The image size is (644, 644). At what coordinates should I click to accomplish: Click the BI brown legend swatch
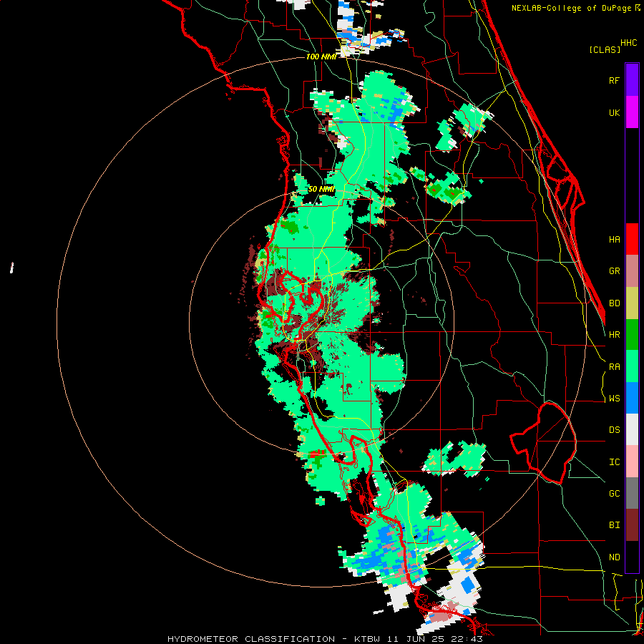(x=632, y=525)
